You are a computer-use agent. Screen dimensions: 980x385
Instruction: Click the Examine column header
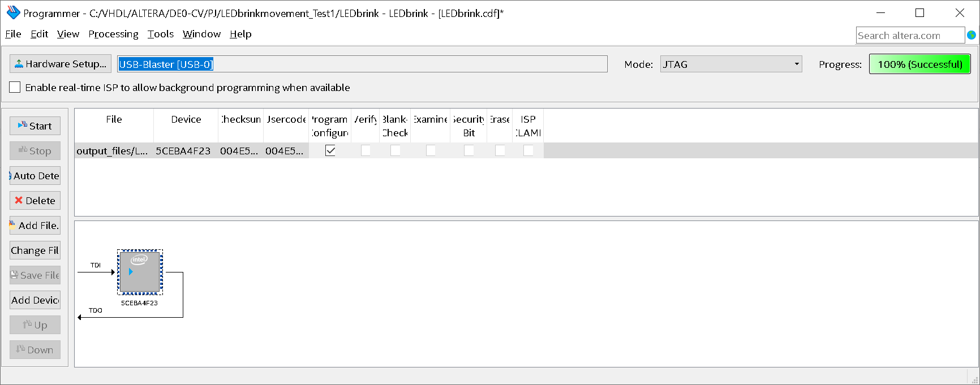click(x=430, y=126)
